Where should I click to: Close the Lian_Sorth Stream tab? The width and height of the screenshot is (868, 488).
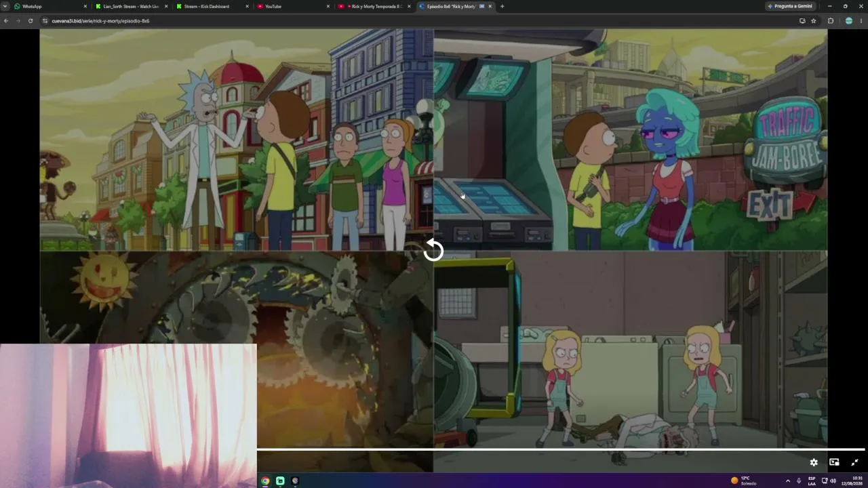(x=166, y=6)
